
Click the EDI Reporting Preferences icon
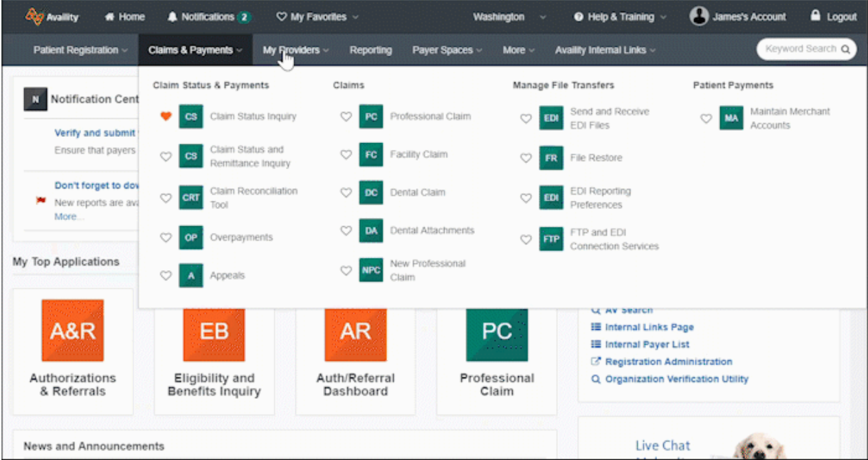pyautogui.click(x=551, y=198)
